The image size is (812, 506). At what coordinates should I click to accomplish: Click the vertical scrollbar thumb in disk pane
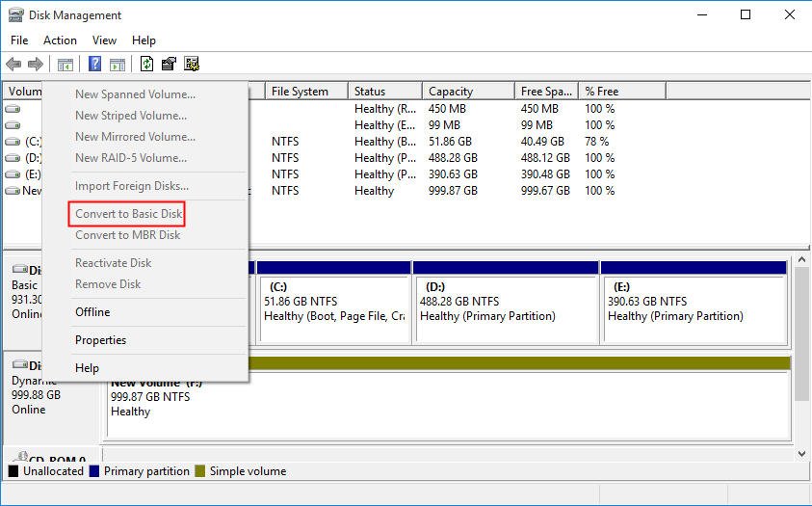coord(801,333)
